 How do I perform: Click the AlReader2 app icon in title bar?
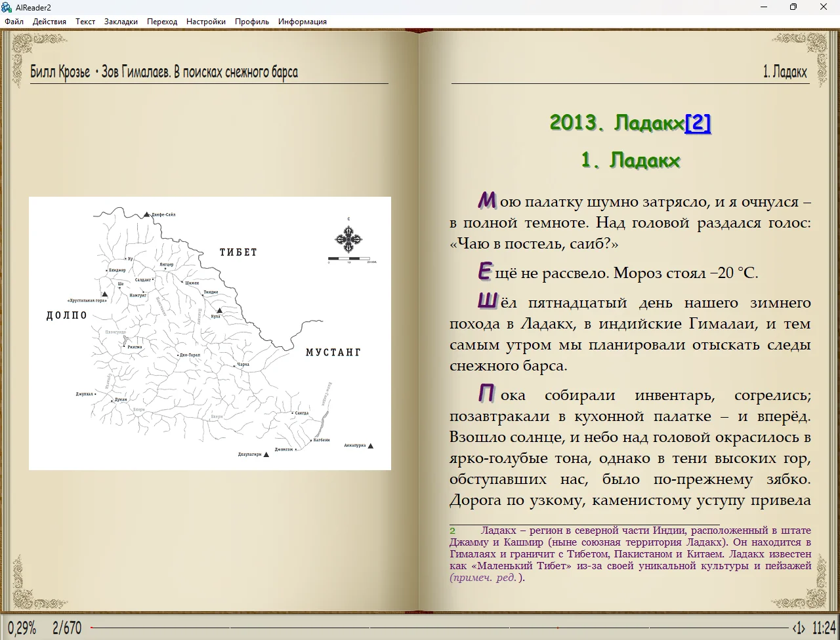[7, 7]
